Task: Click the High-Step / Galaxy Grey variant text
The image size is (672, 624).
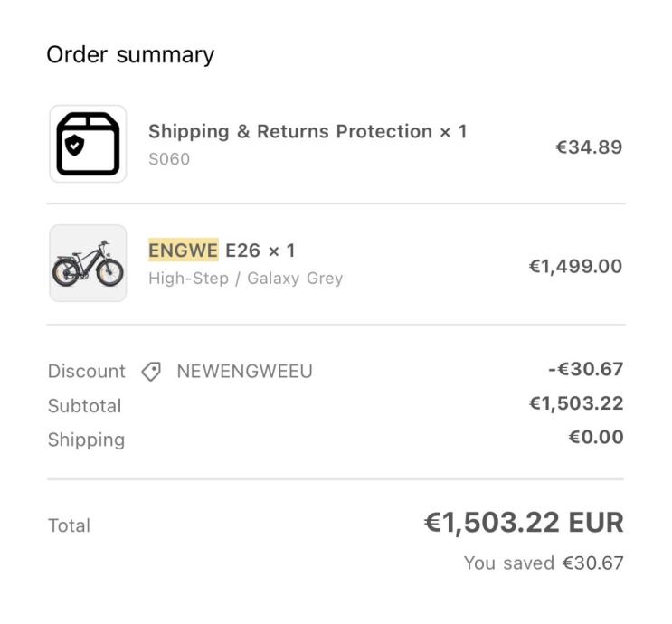Action: coord(245,279)
